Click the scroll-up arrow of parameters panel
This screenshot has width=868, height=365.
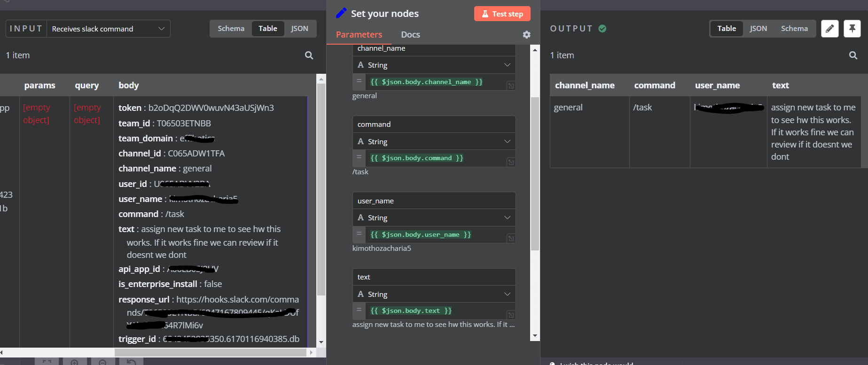(535, 49)
